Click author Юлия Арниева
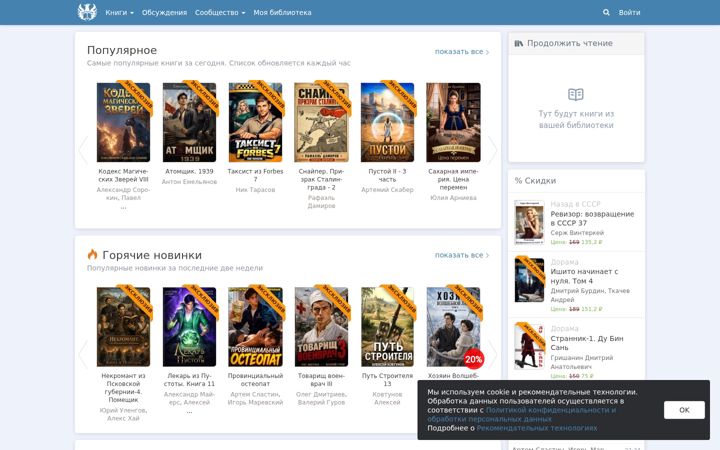Screen dimensions: 720x450 click(453, 198)
